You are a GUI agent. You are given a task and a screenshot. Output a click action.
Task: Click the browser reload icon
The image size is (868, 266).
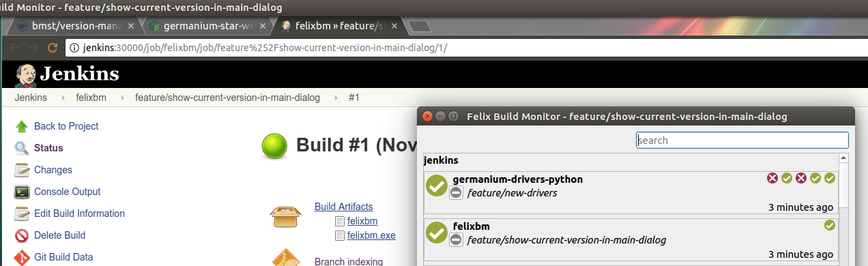click(52, 48)
